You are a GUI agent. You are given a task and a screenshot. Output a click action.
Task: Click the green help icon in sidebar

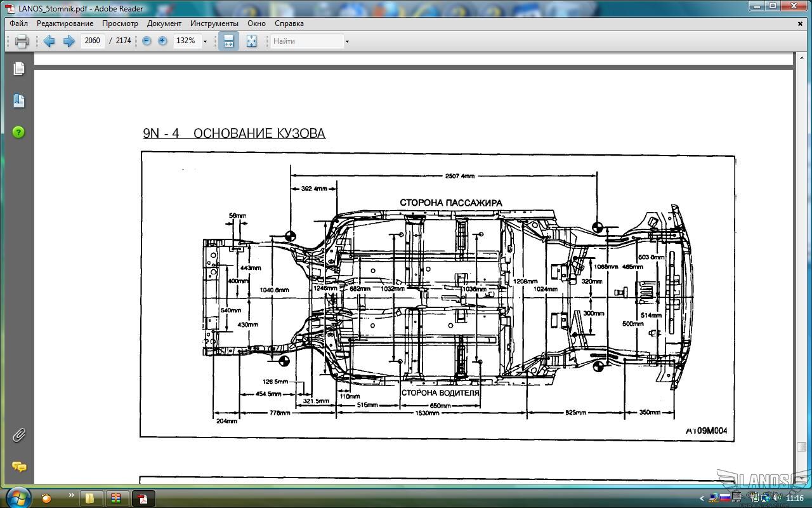[x=18, y=132]
